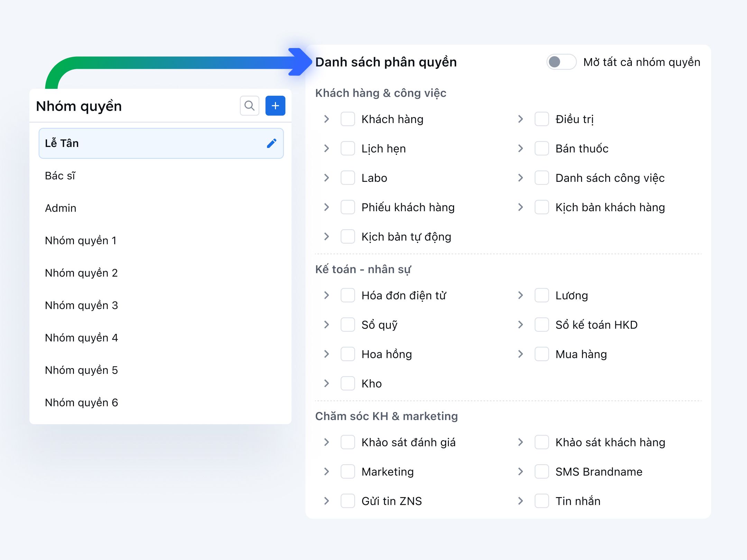
Task: Click the blue plus add group button
Action: click(x=275, y=106)
